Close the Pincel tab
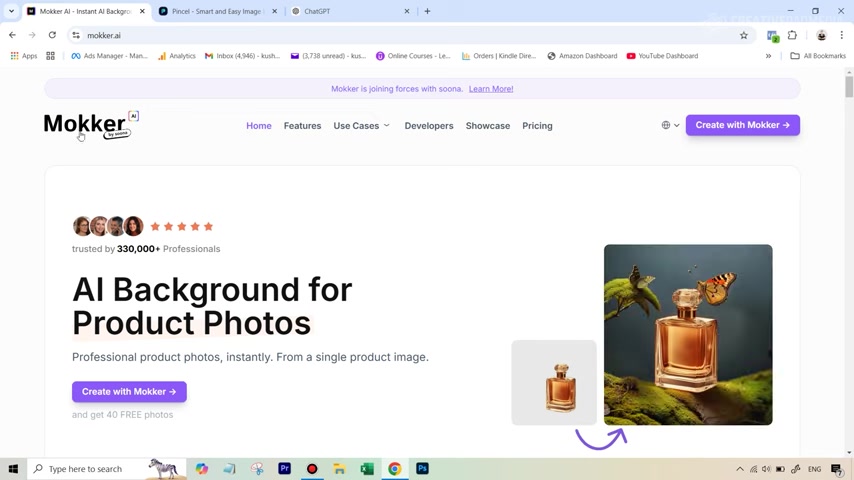This screenshot has width=854, height=480. 274,11
